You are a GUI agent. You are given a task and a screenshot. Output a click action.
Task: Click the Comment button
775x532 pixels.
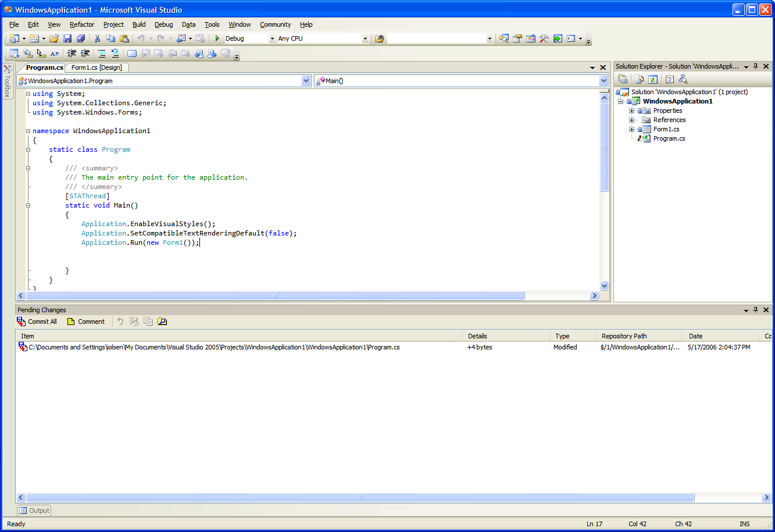pos(86,322)
